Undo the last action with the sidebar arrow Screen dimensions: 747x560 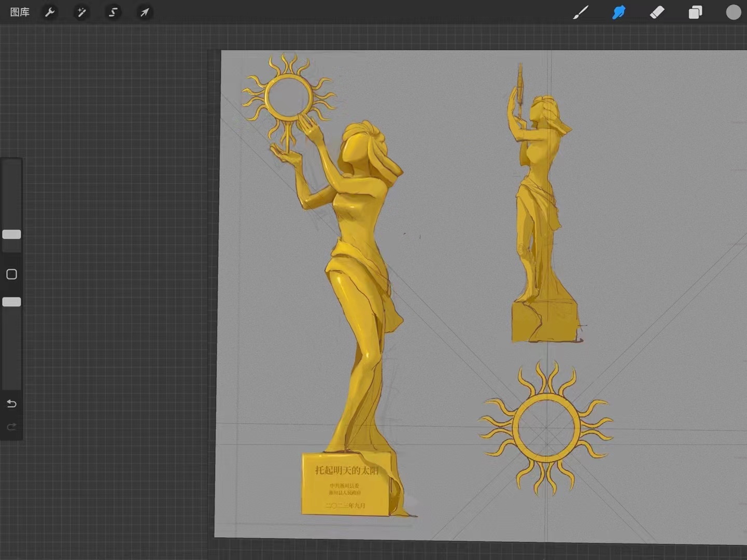tap(11, 403)
